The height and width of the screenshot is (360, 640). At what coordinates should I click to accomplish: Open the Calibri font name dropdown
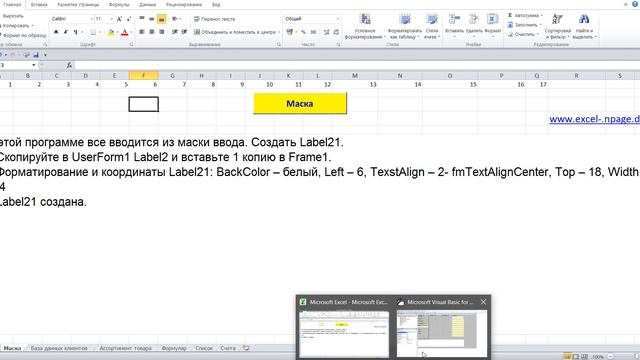(x=91, y=19)
